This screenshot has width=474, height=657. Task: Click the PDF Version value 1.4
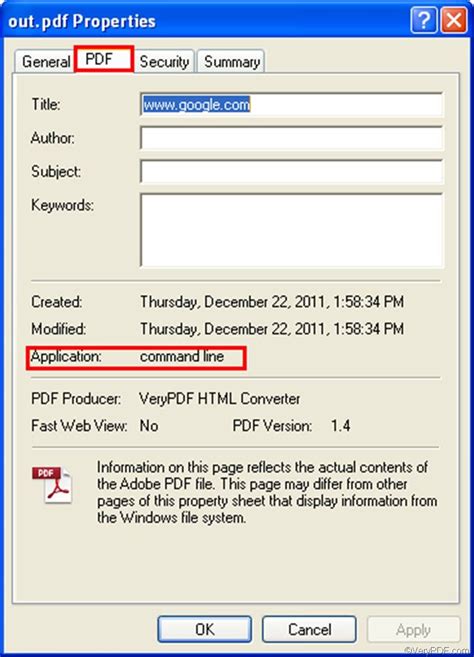(x=340, y=426)
